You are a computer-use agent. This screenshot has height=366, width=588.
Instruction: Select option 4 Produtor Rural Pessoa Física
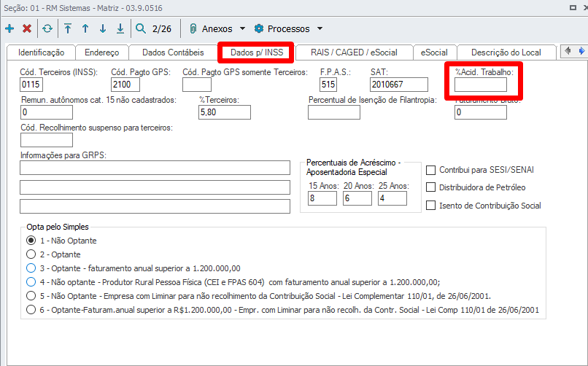31,281
